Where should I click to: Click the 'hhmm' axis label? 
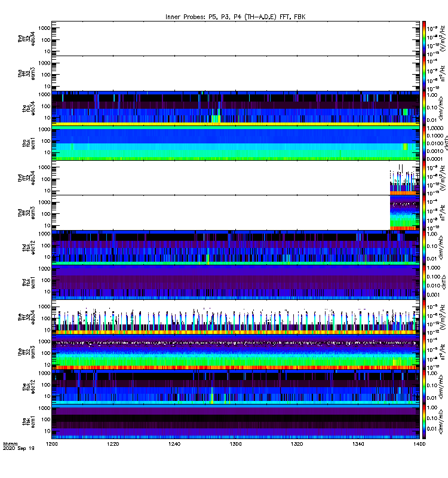coord(10,444)
